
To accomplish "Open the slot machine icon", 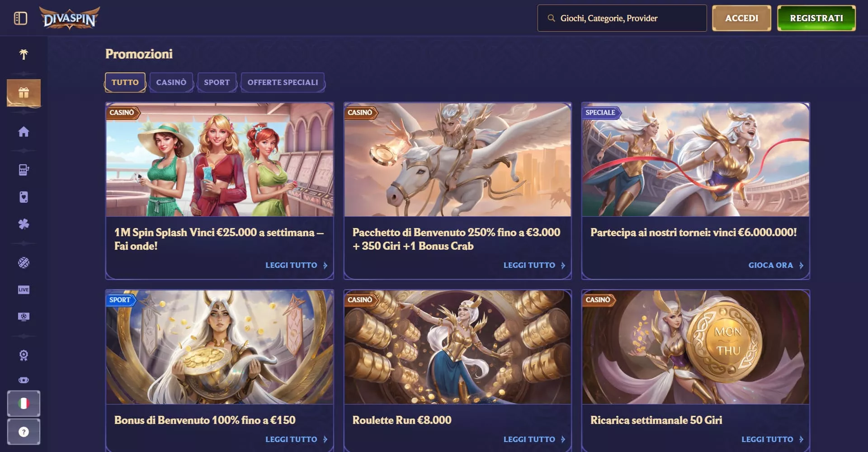I will (24, 170).
